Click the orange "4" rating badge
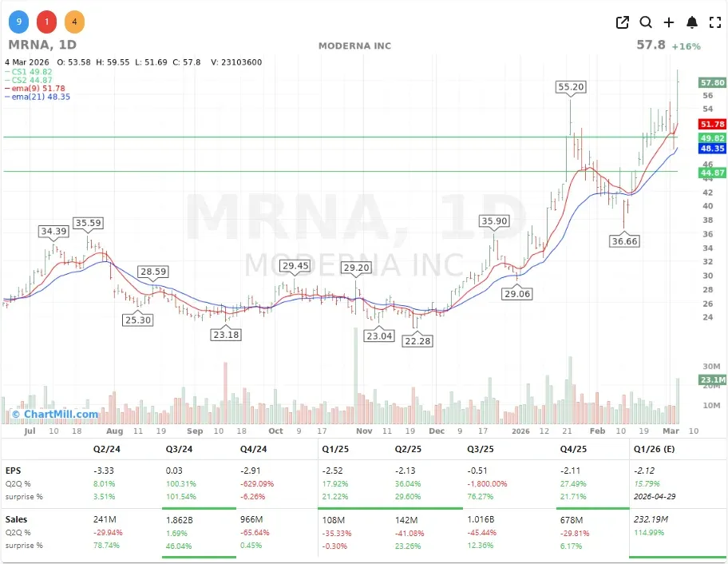The image size is (728, 564). (x=74, y=22)
